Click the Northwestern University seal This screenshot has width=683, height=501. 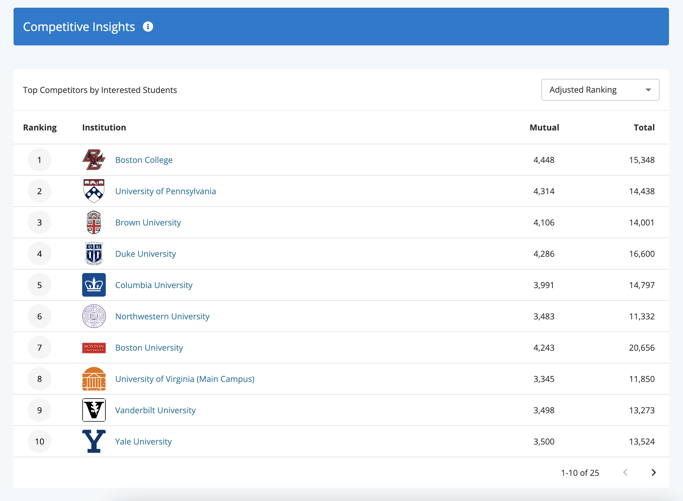94,316
